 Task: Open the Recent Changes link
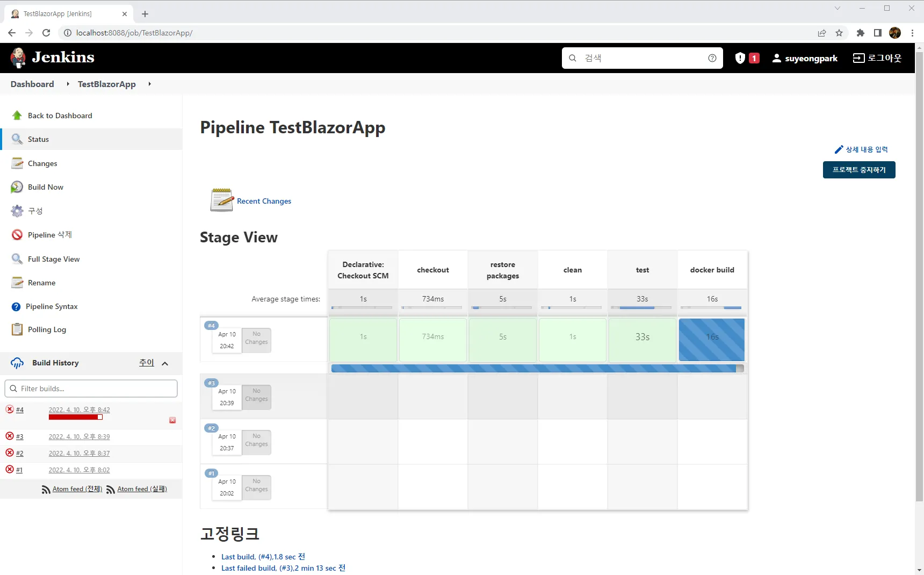coord(264,201)
